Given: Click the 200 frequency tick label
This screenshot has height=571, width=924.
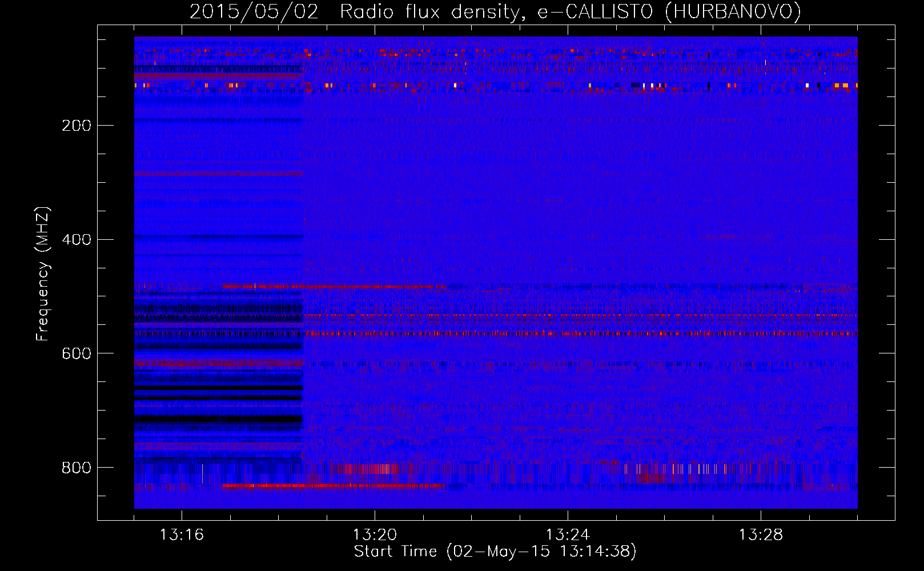Looking at the screenshot, I should click(x=77, y=126).
